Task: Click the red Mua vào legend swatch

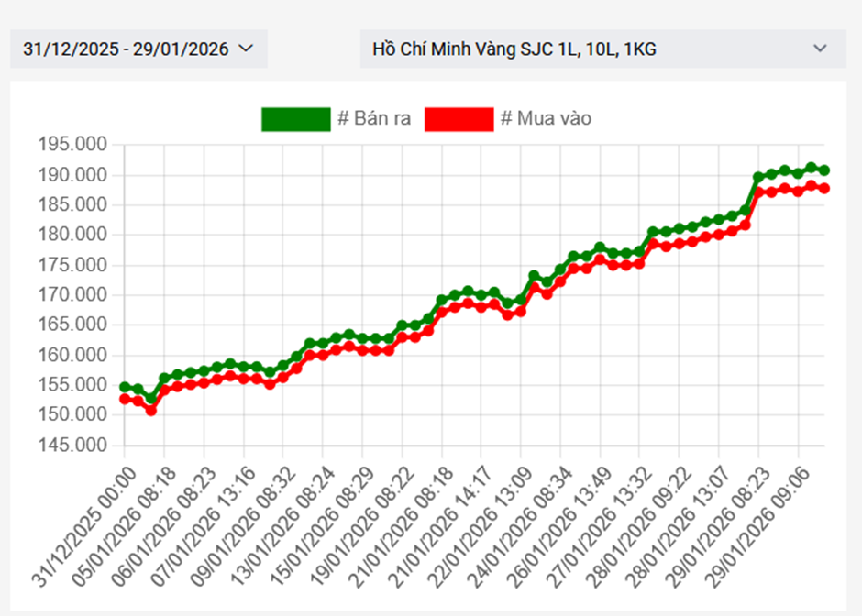Action: 459,119
